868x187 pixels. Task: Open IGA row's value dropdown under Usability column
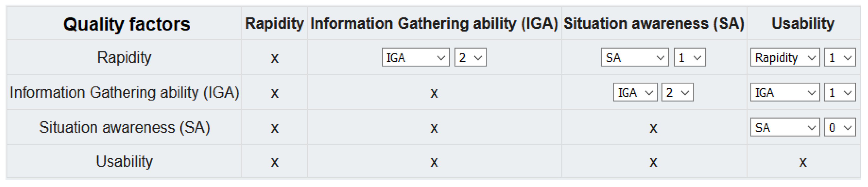click(840, 92)
